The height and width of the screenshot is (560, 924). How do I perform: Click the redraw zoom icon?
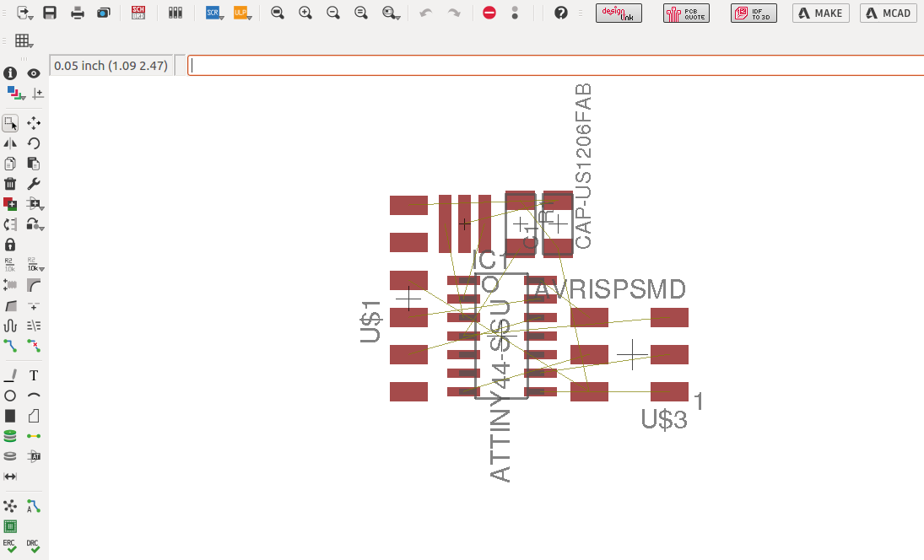(x=360, y=13)
